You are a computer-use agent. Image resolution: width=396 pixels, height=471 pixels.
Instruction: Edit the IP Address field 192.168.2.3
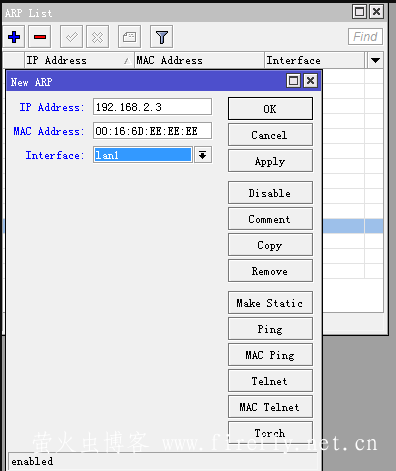[152, 107]
